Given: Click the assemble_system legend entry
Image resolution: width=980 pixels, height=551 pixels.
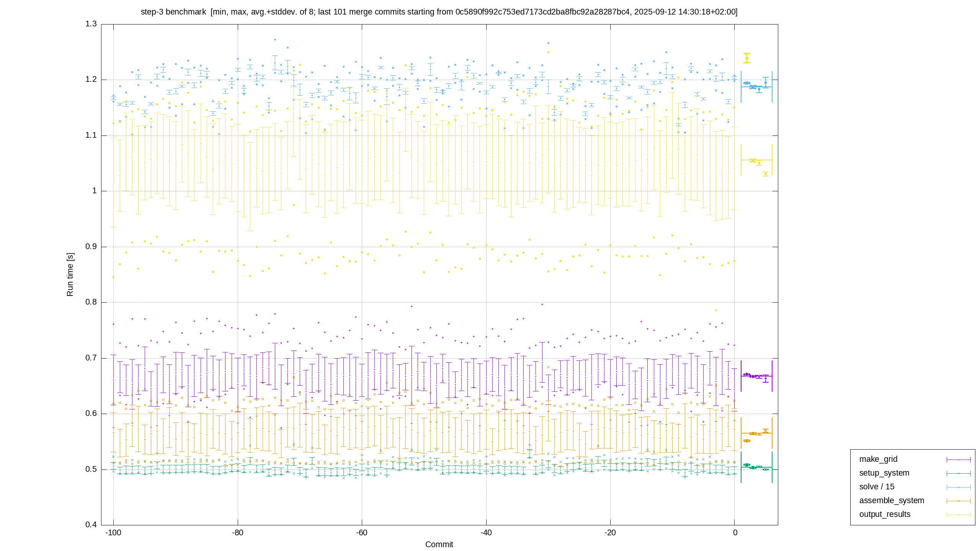Looking at the screenshot, I should [x=892, y=500].
